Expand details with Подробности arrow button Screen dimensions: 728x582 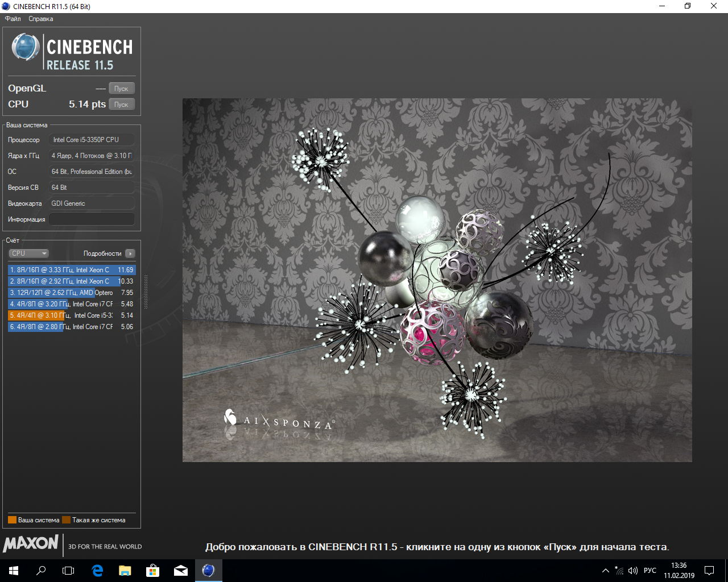(130, 253)
